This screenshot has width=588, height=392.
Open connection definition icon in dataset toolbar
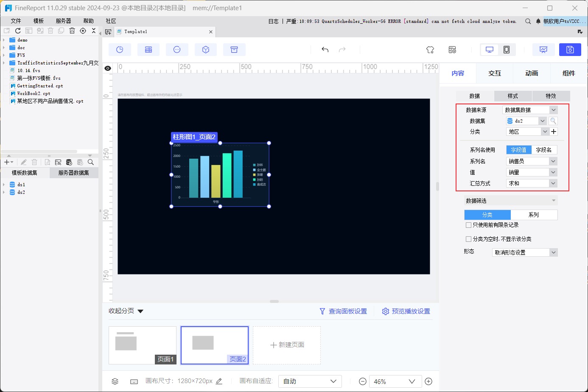coord(58,162)
